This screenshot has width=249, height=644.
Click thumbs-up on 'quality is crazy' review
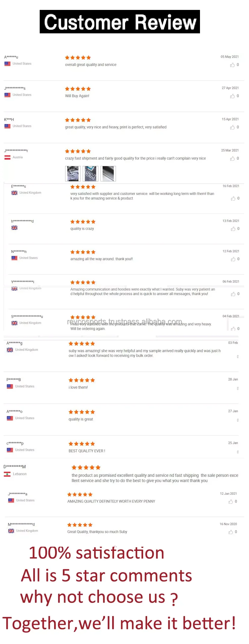[x=233, y=229]
